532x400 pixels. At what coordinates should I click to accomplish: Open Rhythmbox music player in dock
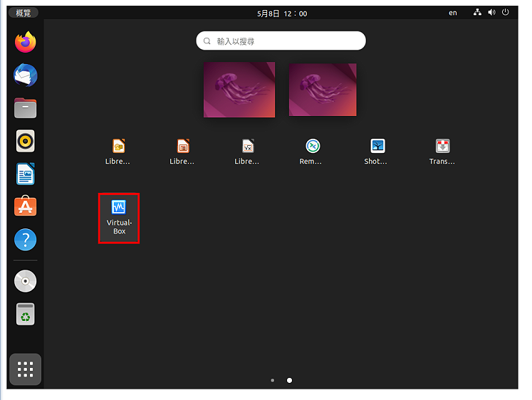pyautogui.click(x=26, y=141)
